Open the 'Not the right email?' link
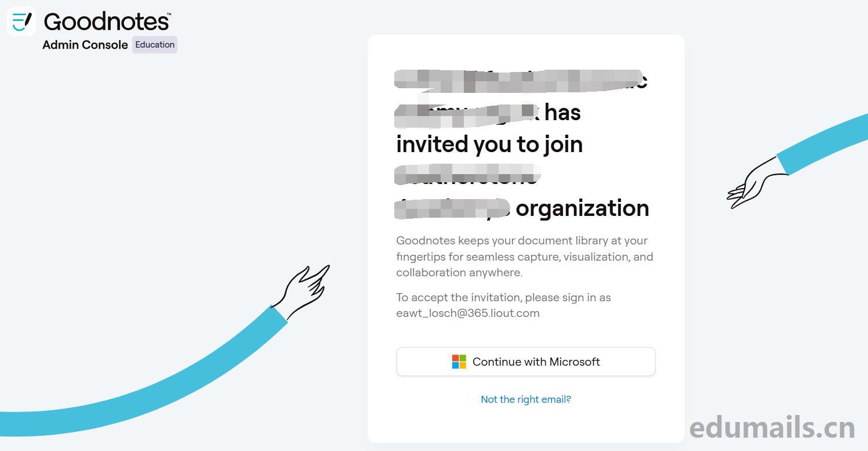Screen dimensions: 868x451 [526, 399]
